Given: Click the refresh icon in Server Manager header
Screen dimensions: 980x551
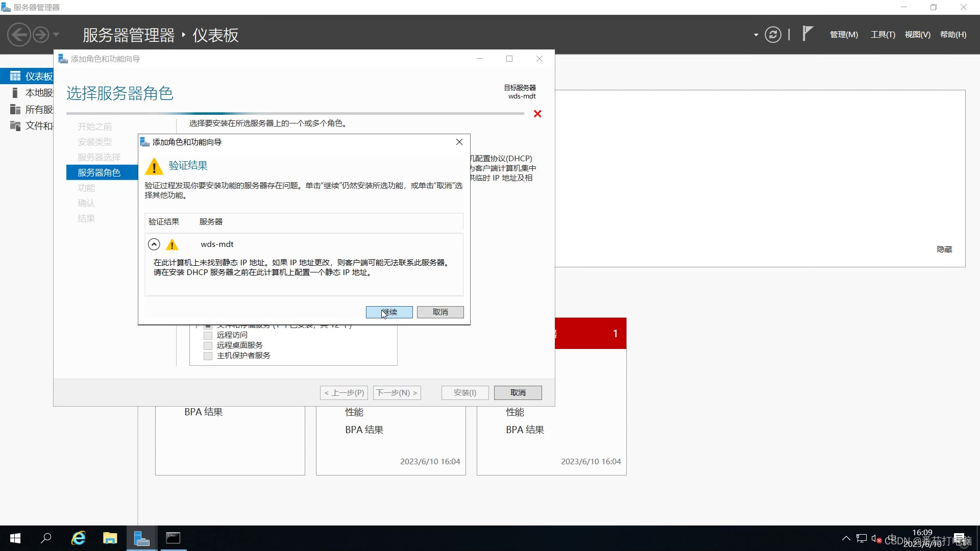Looking at the screenshot, I should pos(773,35).
